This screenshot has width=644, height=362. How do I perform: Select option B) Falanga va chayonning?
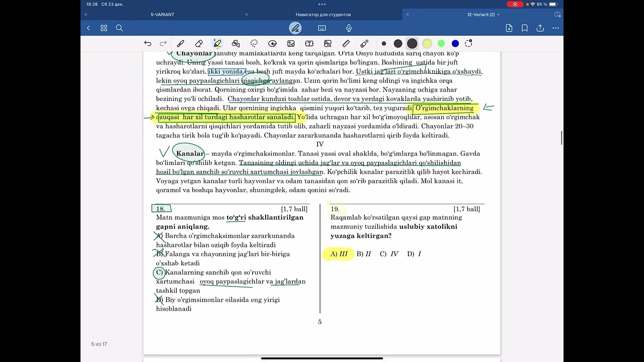click(x=223, y=258)
